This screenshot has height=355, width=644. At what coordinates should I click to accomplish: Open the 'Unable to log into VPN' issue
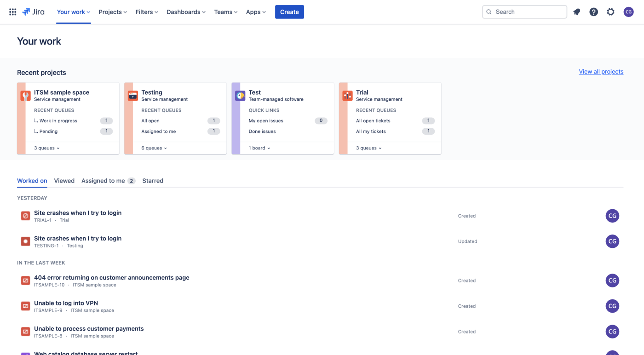(x=66, y=303)
